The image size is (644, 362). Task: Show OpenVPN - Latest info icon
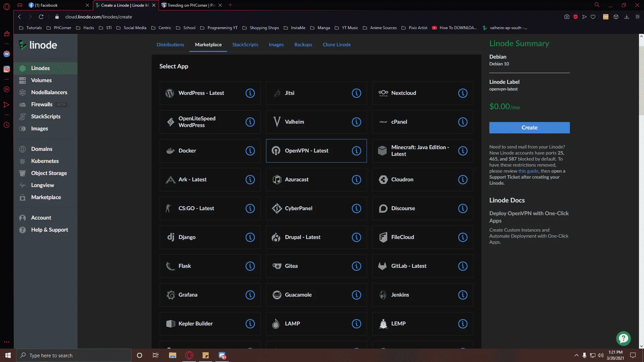(357, 151)
